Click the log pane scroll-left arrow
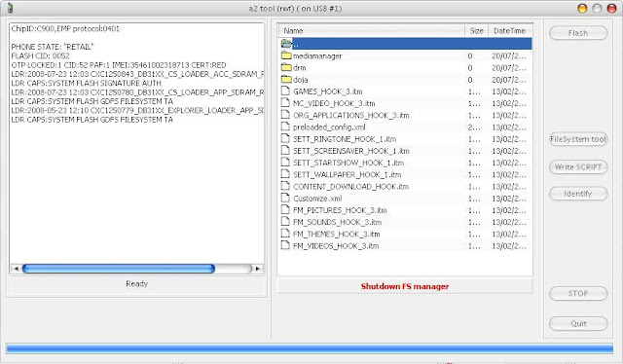The image size is (623, 364). pos(17,269)
